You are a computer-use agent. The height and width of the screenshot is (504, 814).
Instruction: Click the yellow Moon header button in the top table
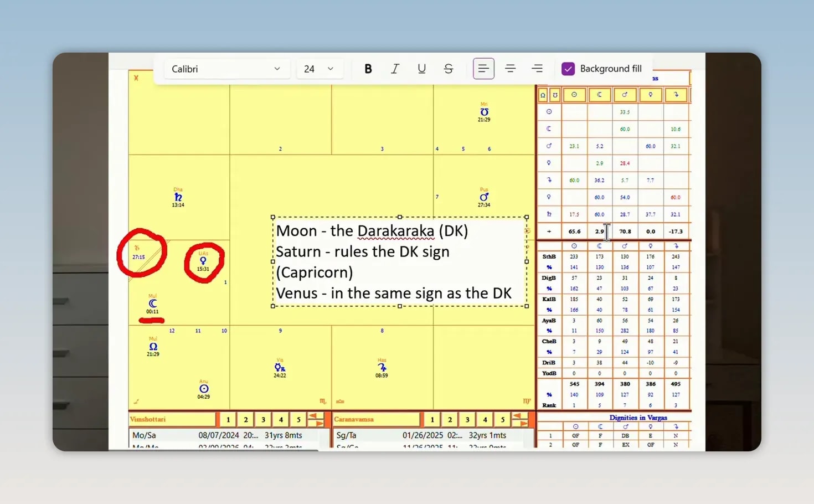point(600,95)
